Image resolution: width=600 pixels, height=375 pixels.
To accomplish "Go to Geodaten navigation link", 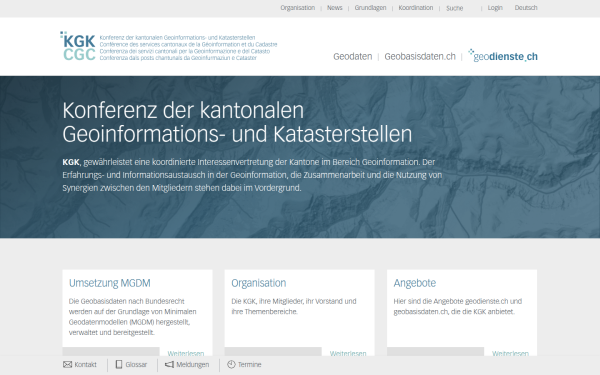I will [352, 57].
